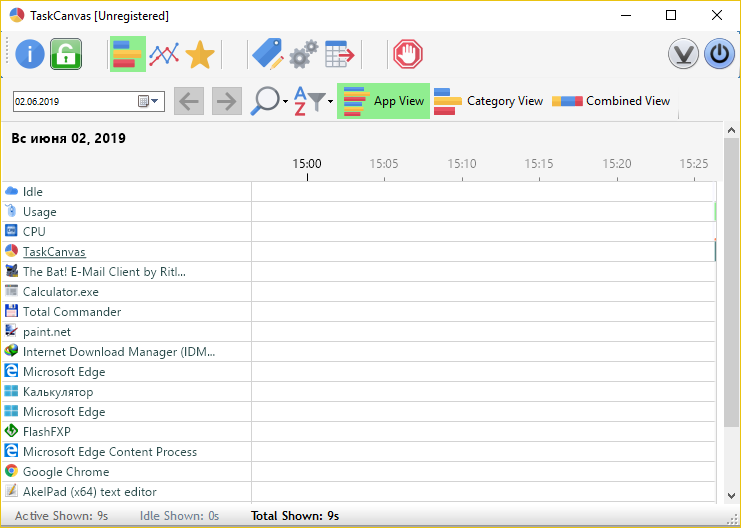
Task: Open the blue tag edit icon
Action: click(x=267, y=54)
